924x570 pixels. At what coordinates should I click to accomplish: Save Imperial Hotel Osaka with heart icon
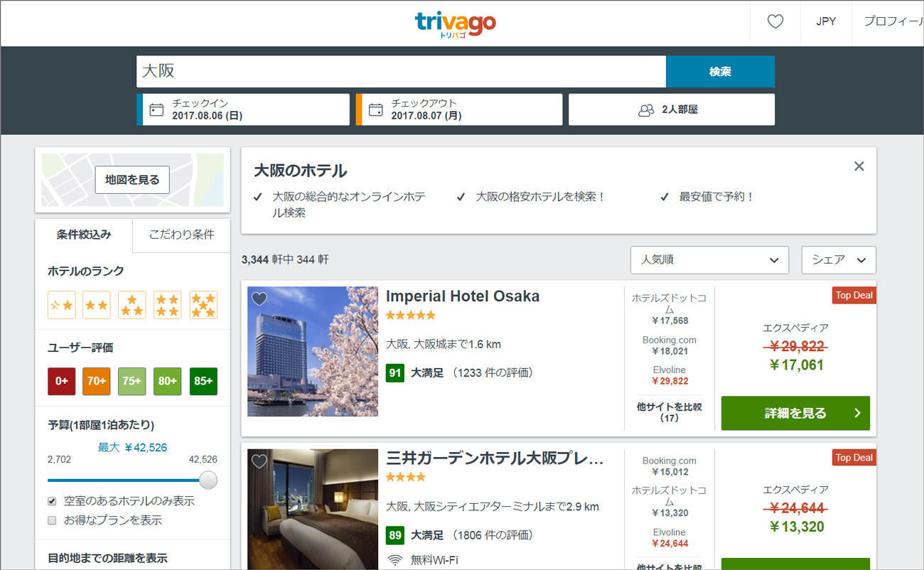[259, 299]
